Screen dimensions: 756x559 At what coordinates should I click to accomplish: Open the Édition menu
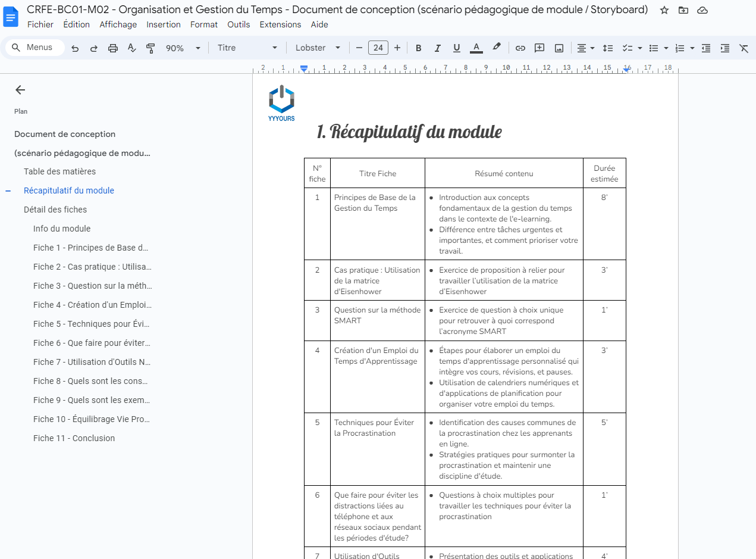[76, 24]
